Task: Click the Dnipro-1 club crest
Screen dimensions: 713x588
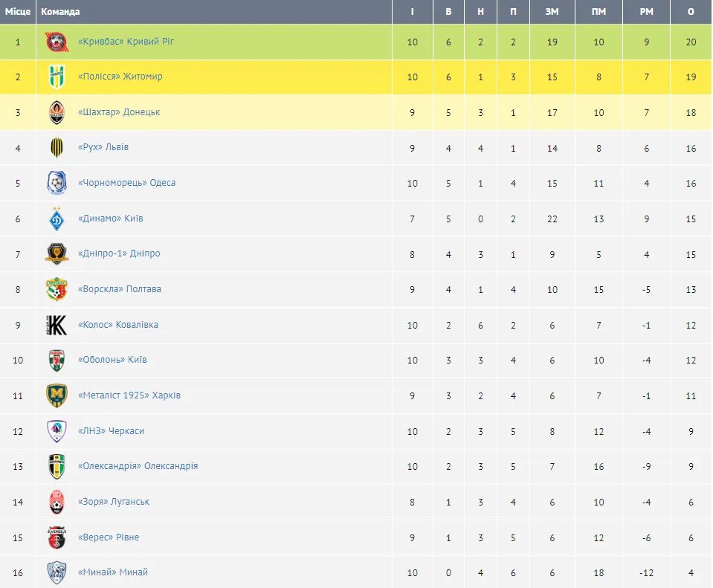Action: (57, 253)
